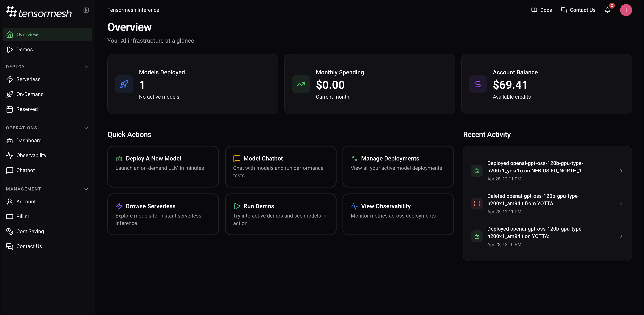This screenshot has height=315, width=644.
Task: Click the Billing card icon
Action: coord(10,217)
